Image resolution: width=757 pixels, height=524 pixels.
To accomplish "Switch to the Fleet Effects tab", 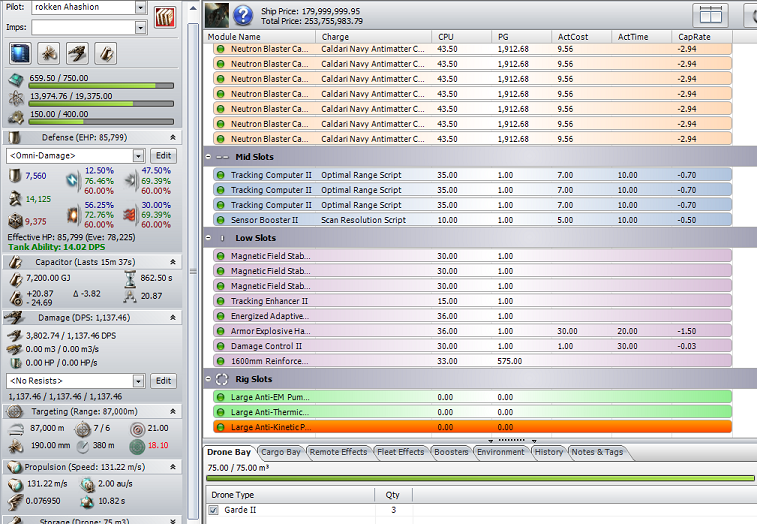I will pos(401,452).
